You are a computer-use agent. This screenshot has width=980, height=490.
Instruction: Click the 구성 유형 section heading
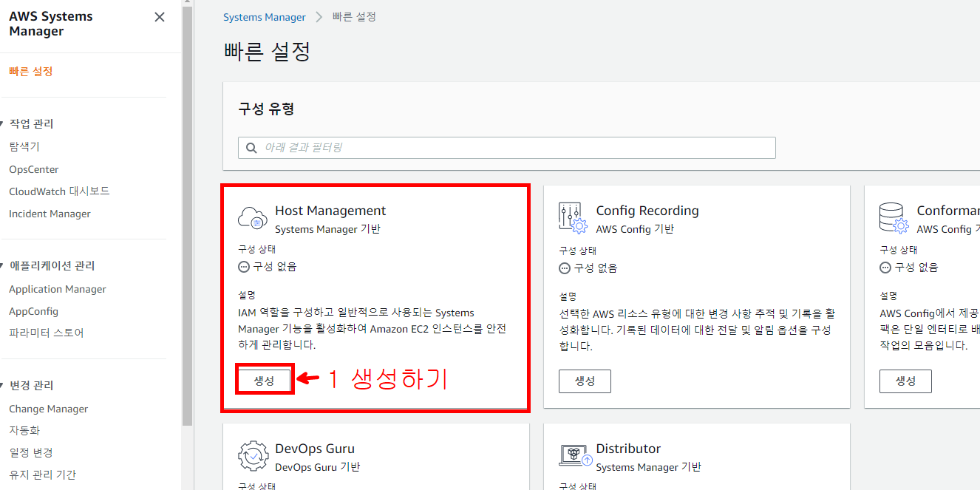point(266,109)
